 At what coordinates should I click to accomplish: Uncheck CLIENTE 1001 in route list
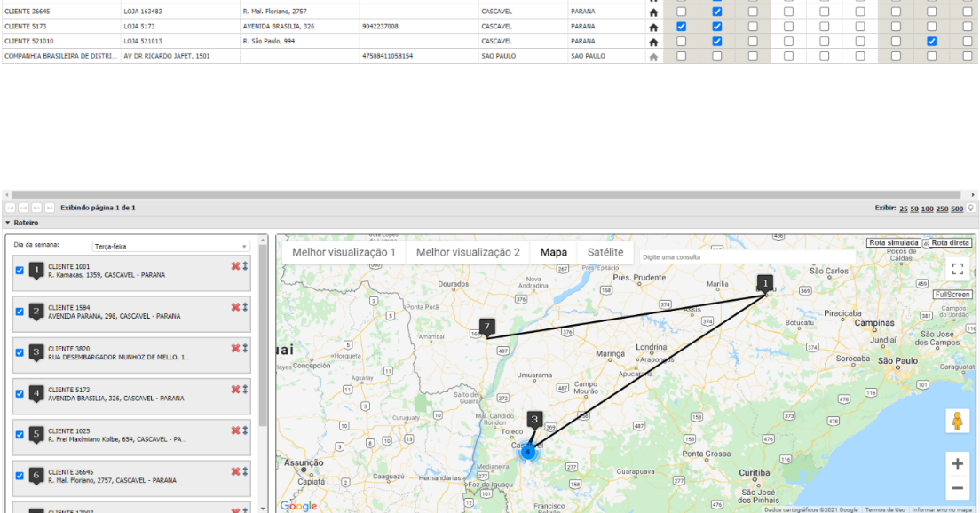tap(20, 271)
